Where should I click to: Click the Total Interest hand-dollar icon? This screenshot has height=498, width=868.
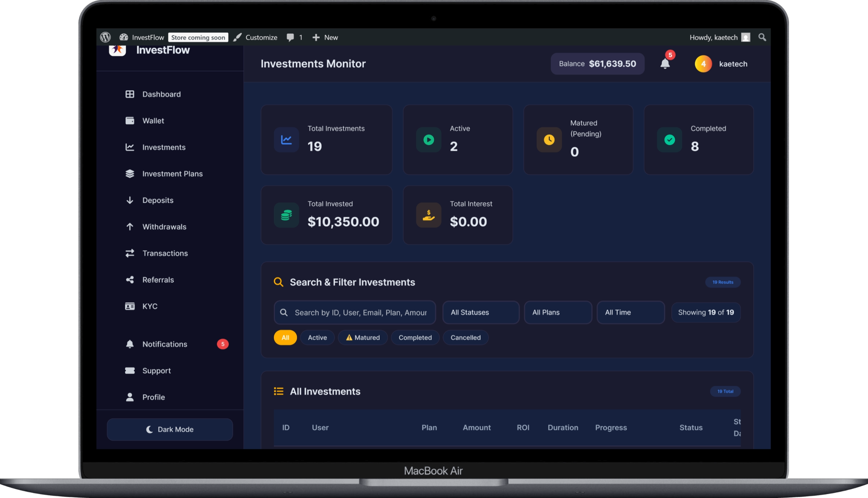[429, 215]
